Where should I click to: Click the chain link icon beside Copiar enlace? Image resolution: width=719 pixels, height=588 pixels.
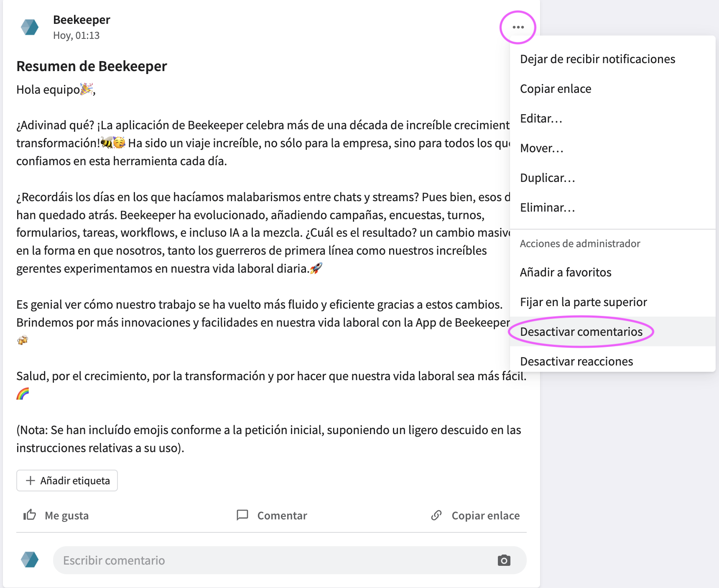point(436,515)
